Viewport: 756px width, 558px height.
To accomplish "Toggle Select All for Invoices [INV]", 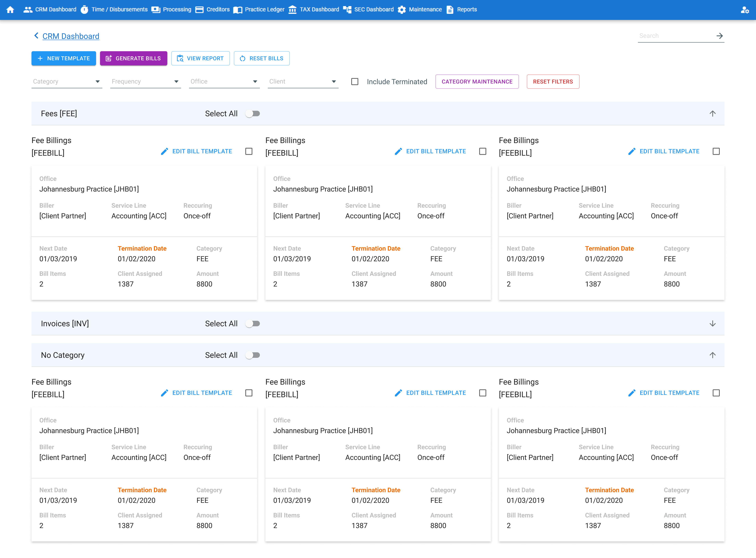I will (252, 324).
